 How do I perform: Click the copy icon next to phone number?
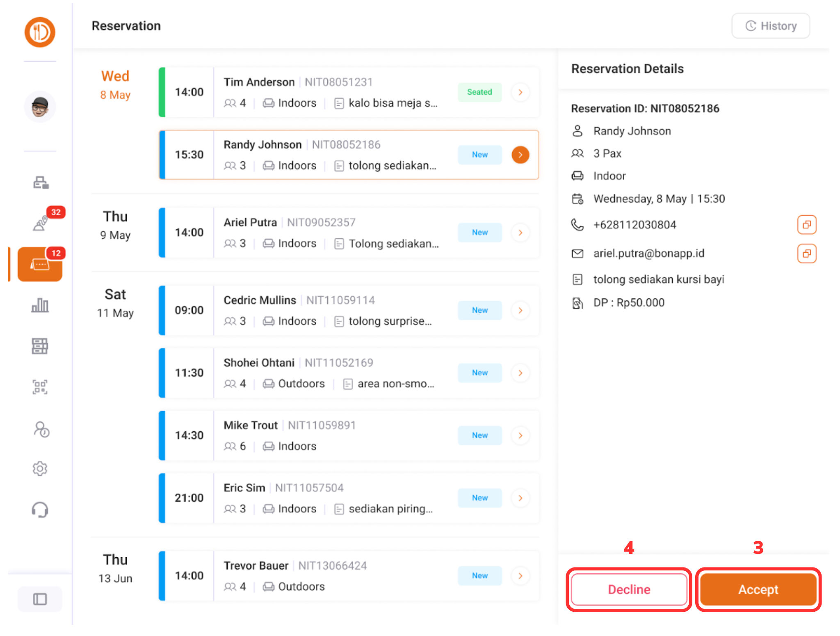[806, 225]
